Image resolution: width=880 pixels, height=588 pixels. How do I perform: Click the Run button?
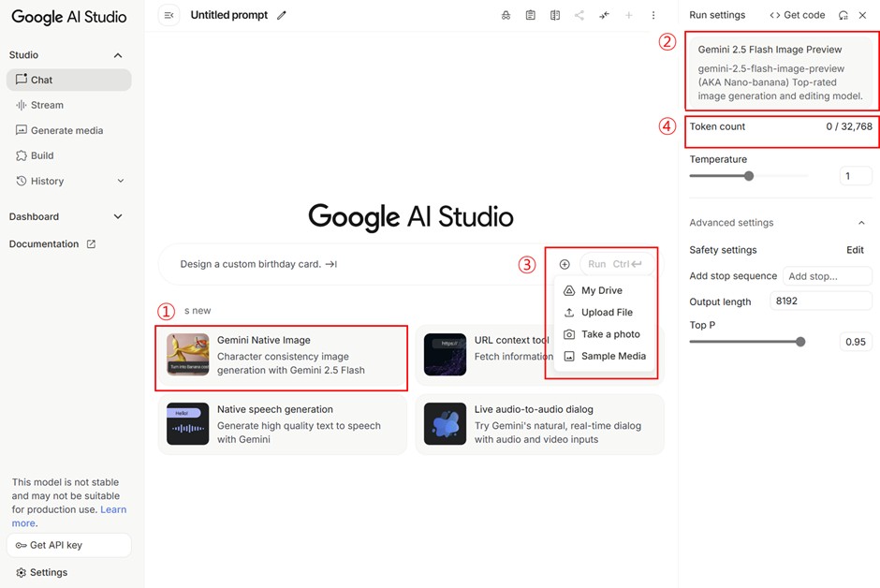tap(616, 264)
